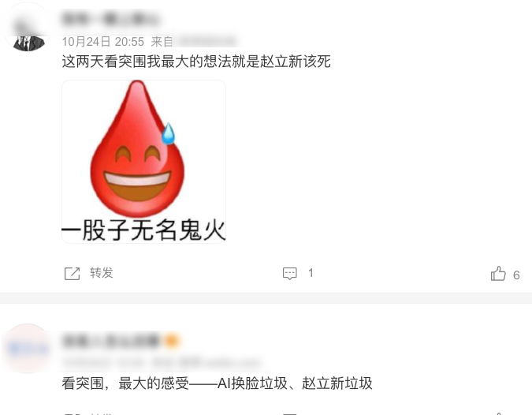Click the 转发 label under the first post
This screenshot has height=415, width=532.
101,273
